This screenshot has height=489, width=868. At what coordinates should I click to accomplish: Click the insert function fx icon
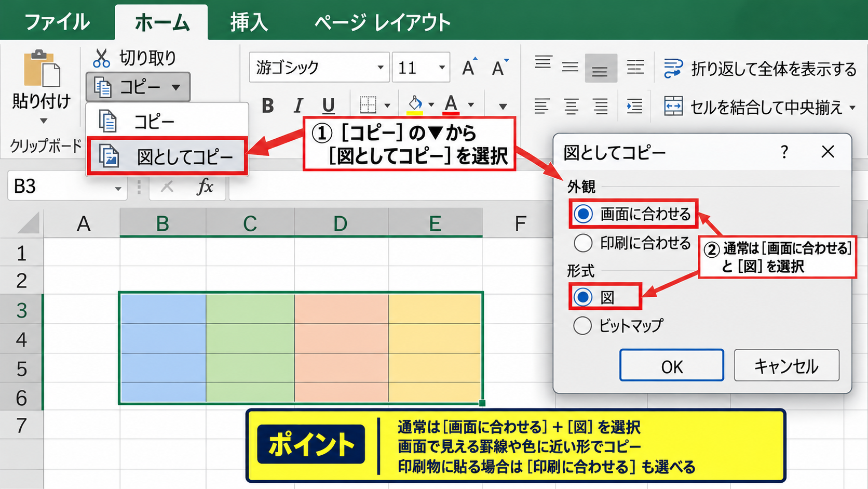pyautogui.click(x=205, y=187)
